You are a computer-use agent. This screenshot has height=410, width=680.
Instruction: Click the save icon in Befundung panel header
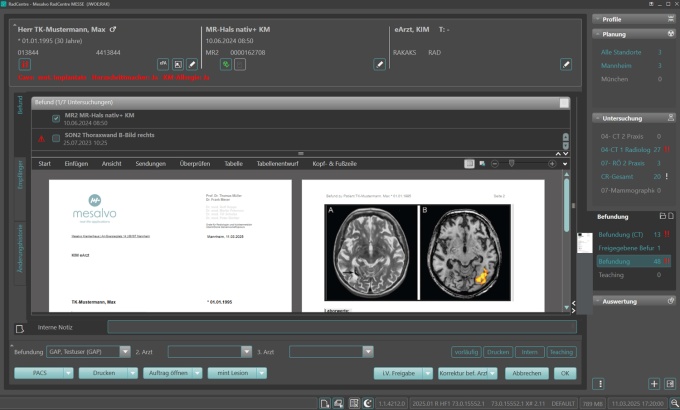[663, 216]
